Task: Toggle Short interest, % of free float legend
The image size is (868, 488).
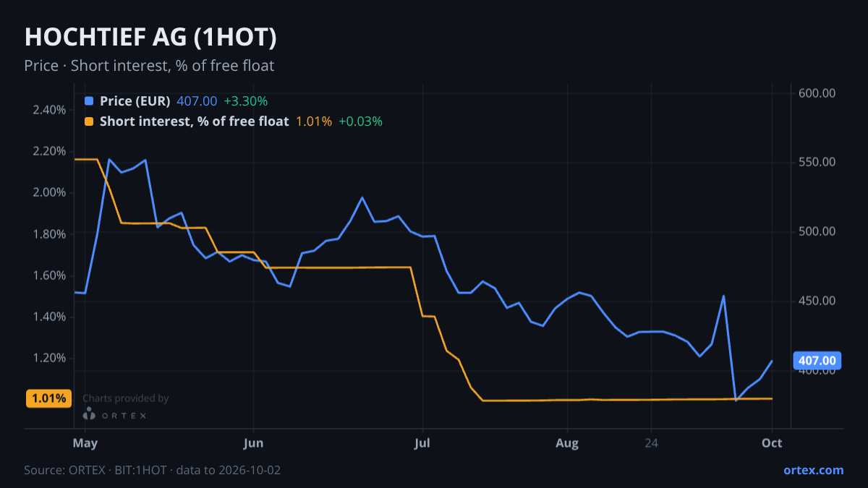Action: (x=194, y=121)
